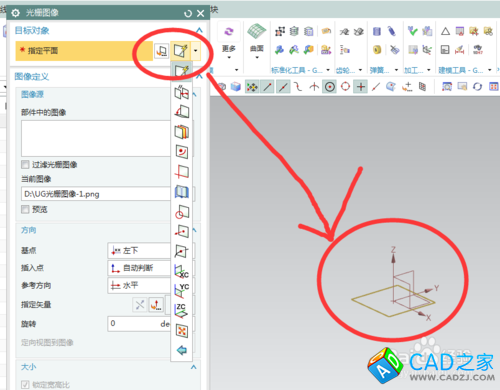Tick the 预览 preview checkbox
500x390 pixels.
25,209
